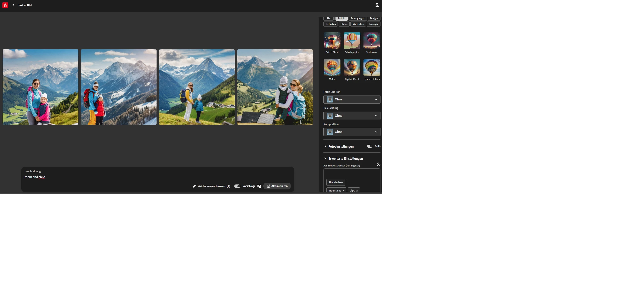Toggle the Vorschläge switch
The height and width of the screenshot is (300, 644).
(237, 186)
